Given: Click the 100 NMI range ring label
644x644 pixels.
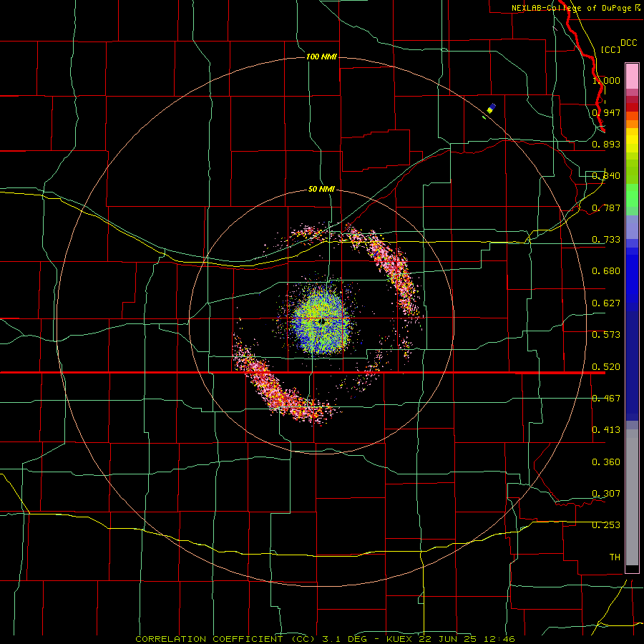Looking at the screenshot, I should coord(321,57).
